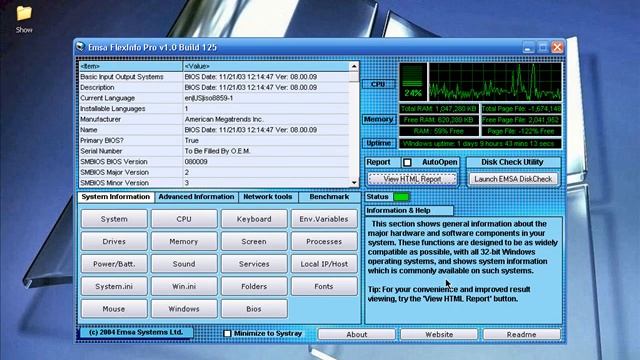Open the Readme file
Screen dimensions: 640x360
[522, 334]
